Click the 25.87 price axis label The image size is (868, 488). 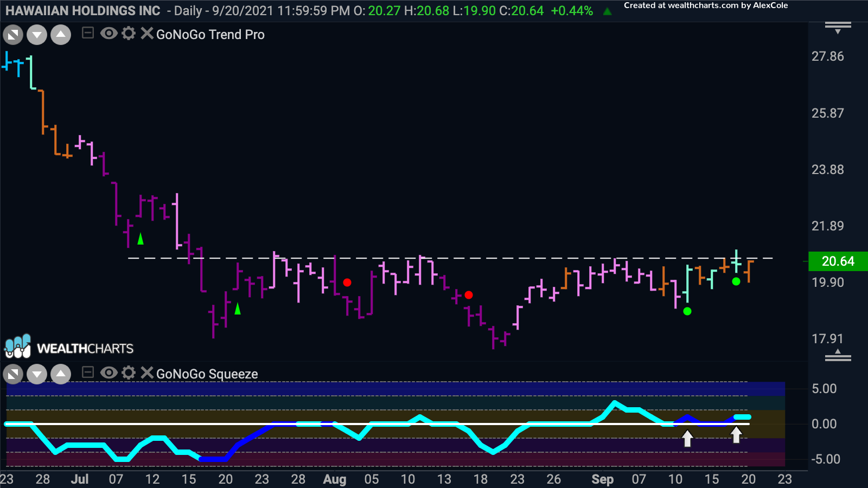(828, 113)
